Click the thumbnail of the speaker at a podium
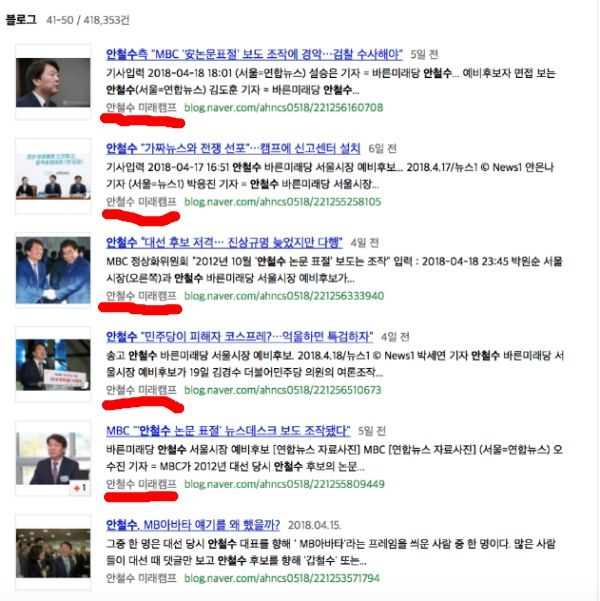600x601 pixels. tap(53, 365)
